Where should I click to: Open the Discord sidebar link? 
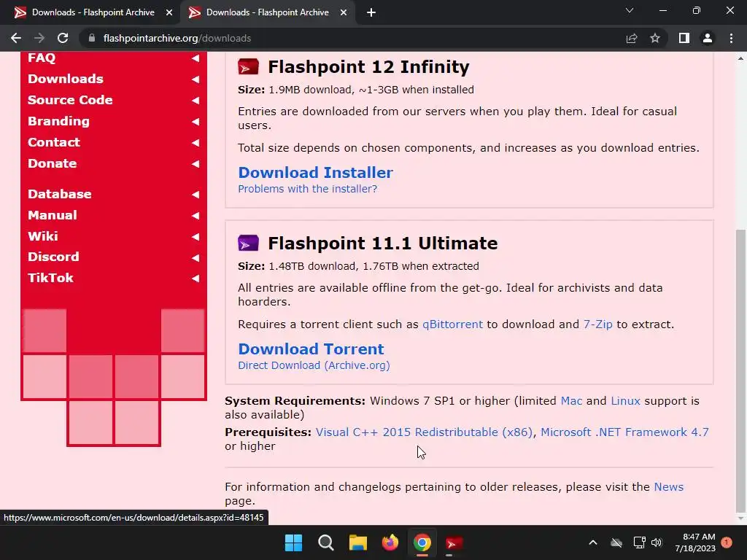click(x=53, y=257)
